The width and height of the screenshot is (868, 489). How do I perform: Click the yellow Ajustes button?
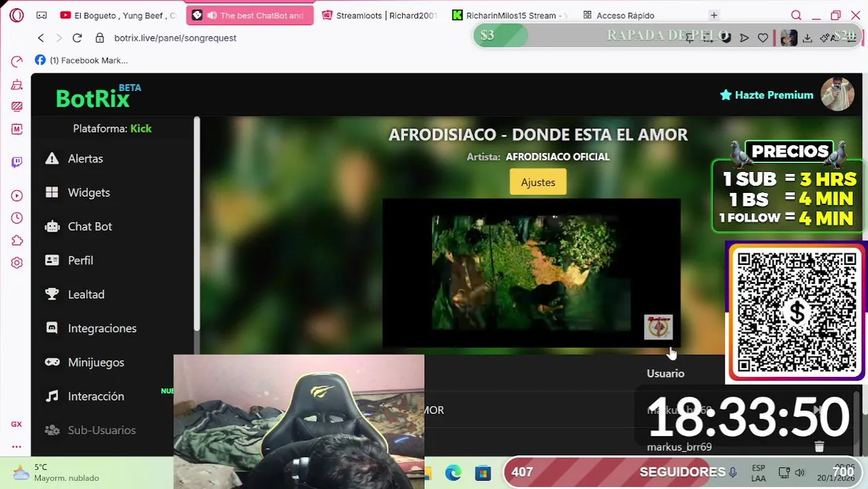pyautogui.click(x=538, y=182)
